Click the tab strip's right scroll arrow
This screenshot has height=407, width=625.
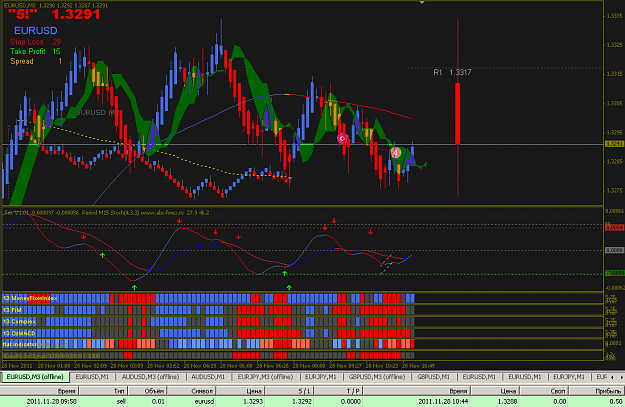[621, 377]
